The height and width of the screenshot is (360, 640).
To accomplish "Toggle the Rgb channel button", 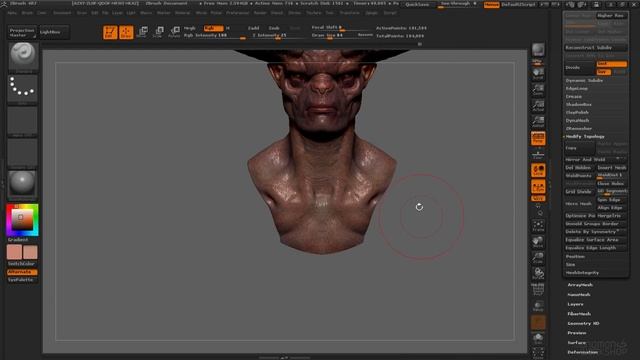I will (213, 28).
